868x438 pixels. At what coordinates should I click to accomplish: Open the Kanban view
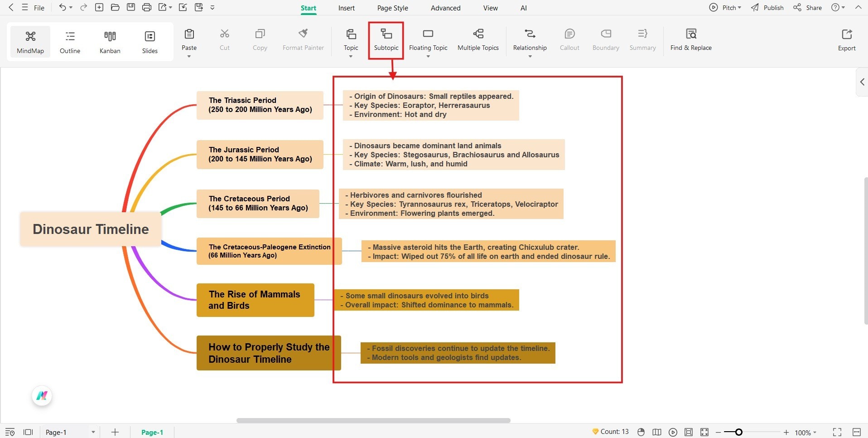click(110, 41)
